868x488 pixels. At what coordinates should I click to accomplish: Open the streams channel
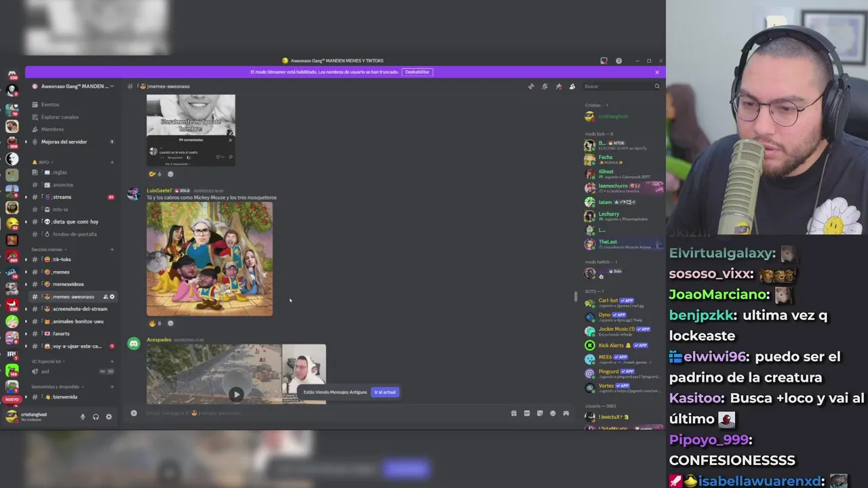[x=72, y=197]
